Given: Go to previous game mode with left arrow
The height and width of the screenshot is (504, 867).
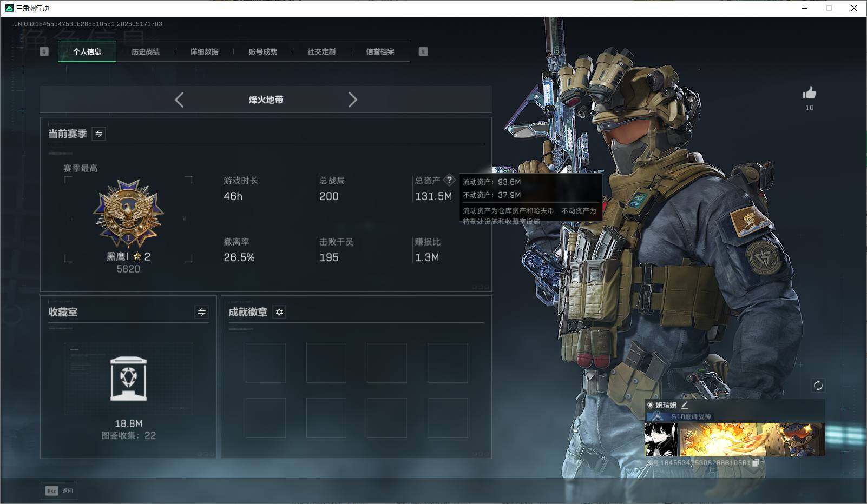Looking at the screenshot, I should tap(180, 100).
